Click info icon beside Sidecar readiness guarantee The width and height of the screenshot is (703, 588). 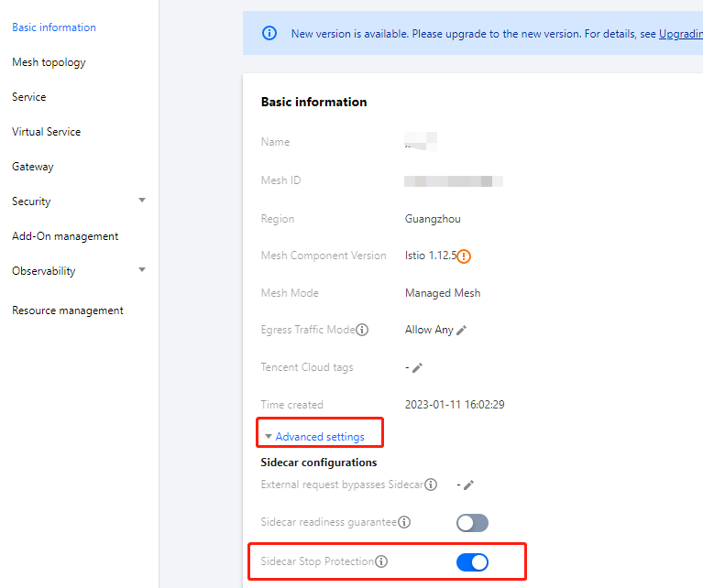404,522
